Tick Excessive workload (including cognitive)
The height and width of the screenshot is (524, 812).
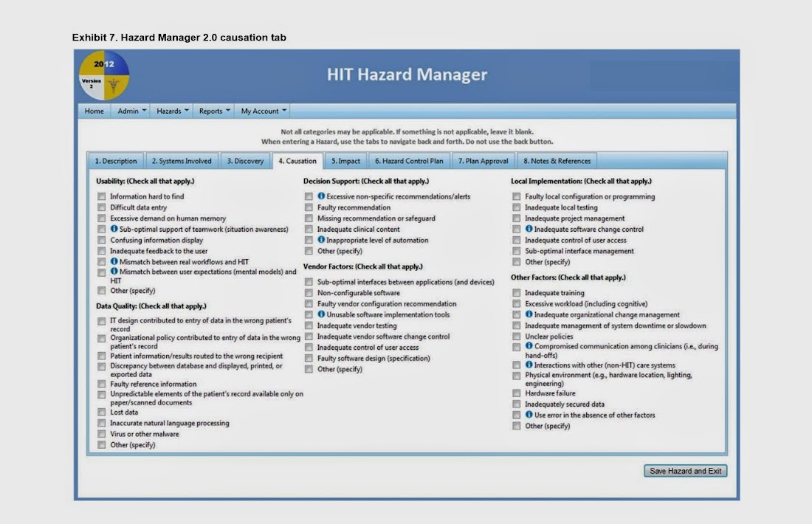coord(516,304)
